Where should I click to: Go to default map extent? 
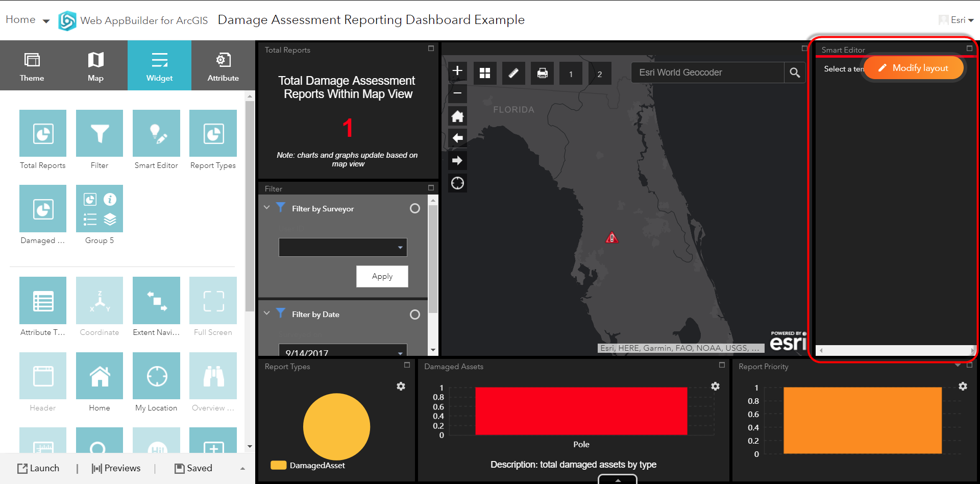pyautogui.click(x=457, y=116)
